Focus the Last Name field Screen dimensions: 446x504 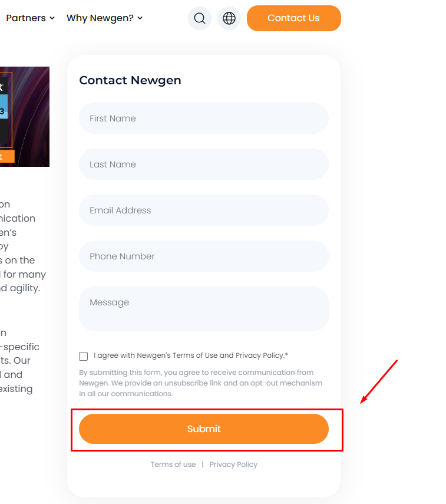tap(204, 164)
